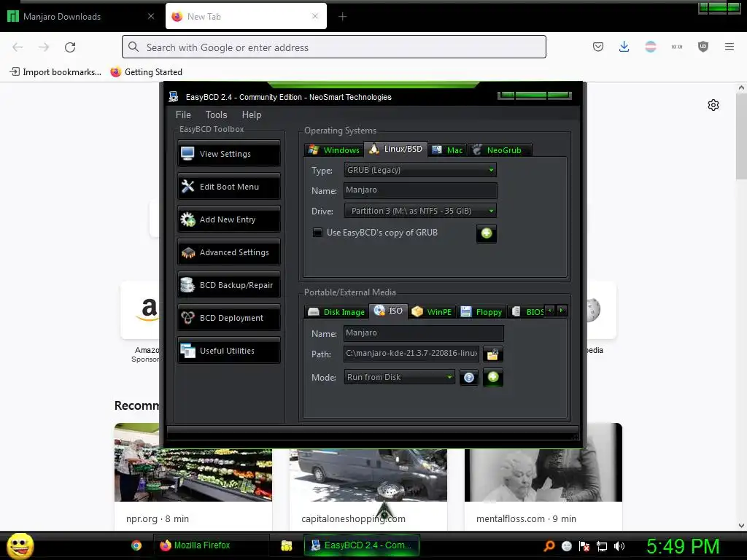Open the Firefox hamburger menu
The image size is (747, 560).
pyautogui.click(x=729, y=47)
